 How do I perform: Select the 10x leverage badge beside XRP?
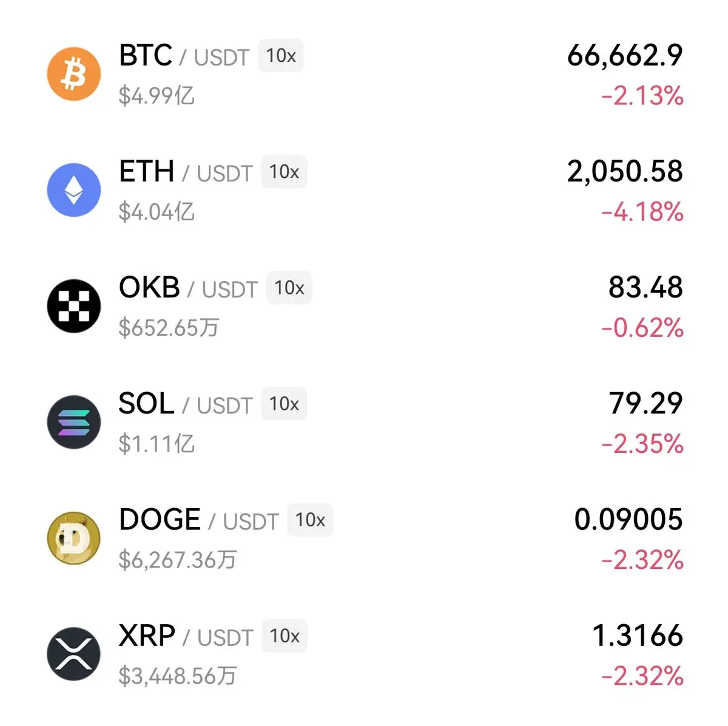285,636
